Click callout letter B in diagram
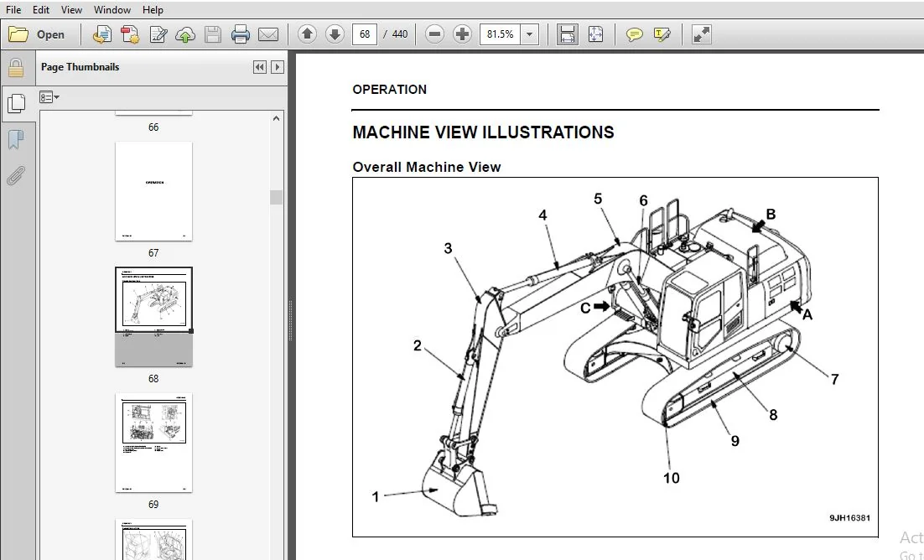924x560 pixels. tap(771, 215)
